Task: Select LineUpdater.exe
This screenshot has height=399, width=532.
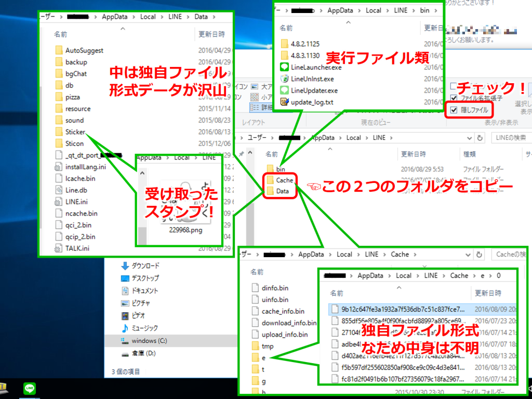Action: click(x=309, y=90)
